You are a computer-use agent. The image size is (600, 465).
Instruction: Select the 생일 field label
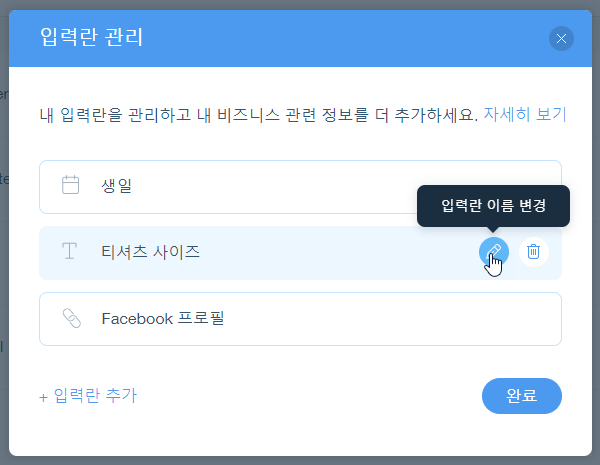[x=116, y=185]
